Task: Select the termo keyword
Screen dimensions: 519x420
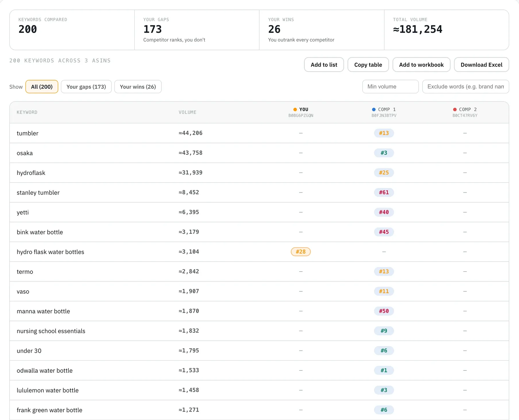Action: coord(25,272)
